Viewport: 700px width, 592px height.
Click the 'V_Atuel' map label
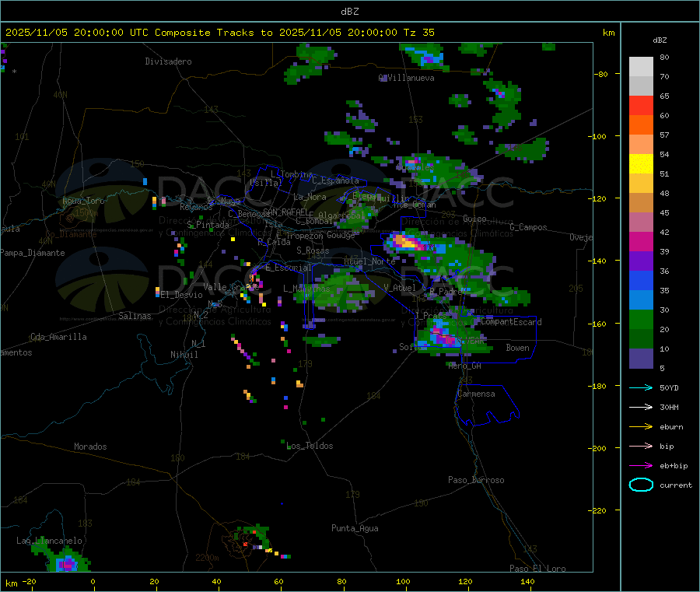(x=400, y=288)
